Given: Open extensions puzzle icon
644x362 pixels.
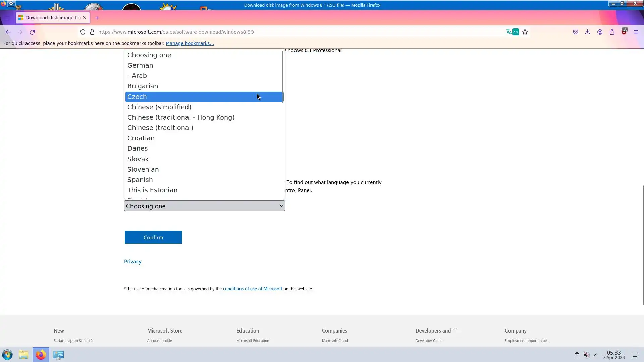Looking at the screenshot, I should click(x=612, y=32).
